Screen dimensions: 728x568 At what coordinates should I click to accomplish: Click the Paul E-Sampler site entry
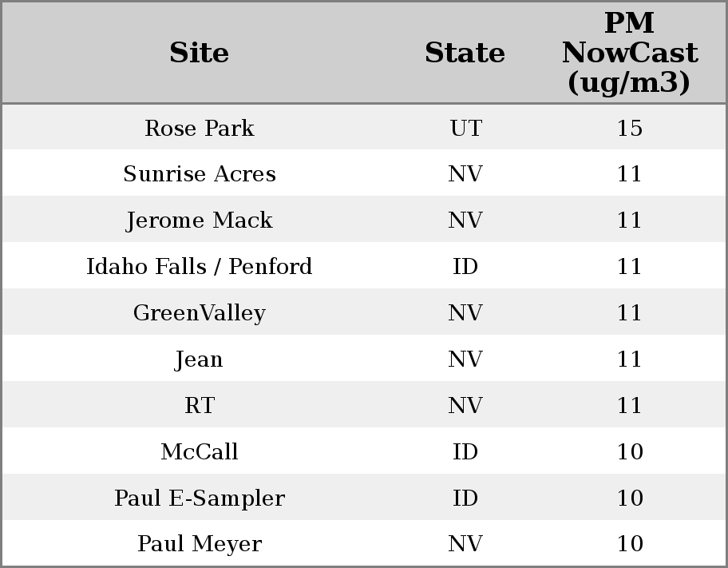tap(200, 498)
